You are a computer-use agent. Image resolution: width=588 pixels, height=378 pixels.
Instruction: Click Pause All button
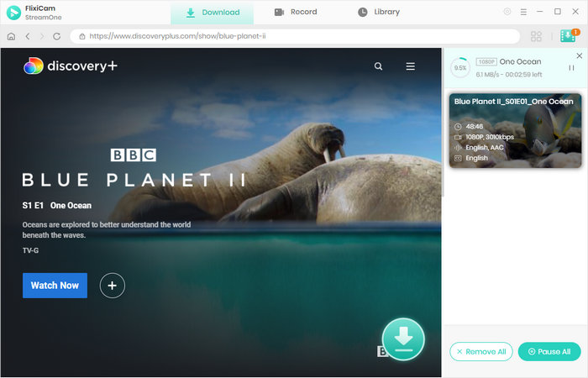(x=549, y=352)
